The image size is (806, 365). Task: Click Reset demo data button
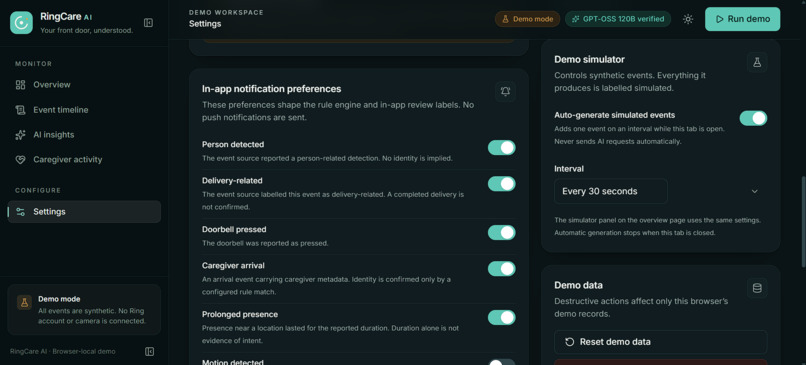[661, 342]
